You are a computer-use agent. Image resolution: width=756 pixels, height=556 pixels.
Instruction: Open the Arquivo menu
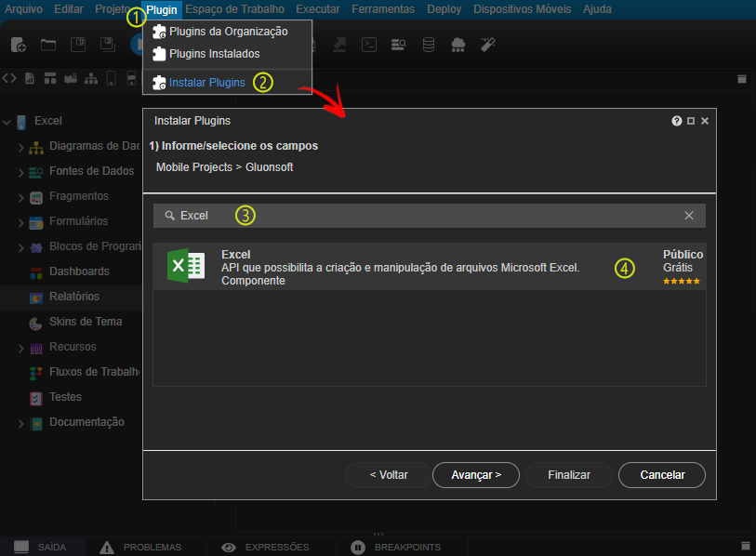pyautogui.click(x=23, y=9)
